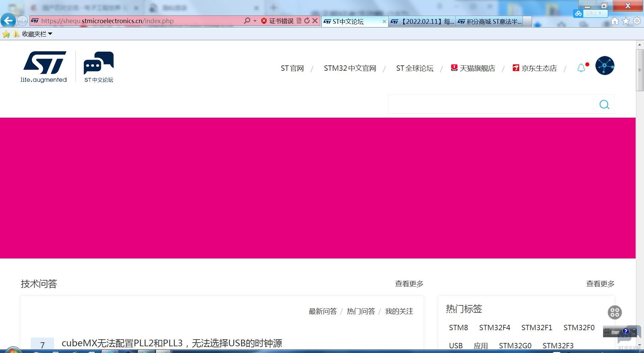Click the STM32F3 tag
Viewport: 644px width, 353px height.
(x=558, y=346)
